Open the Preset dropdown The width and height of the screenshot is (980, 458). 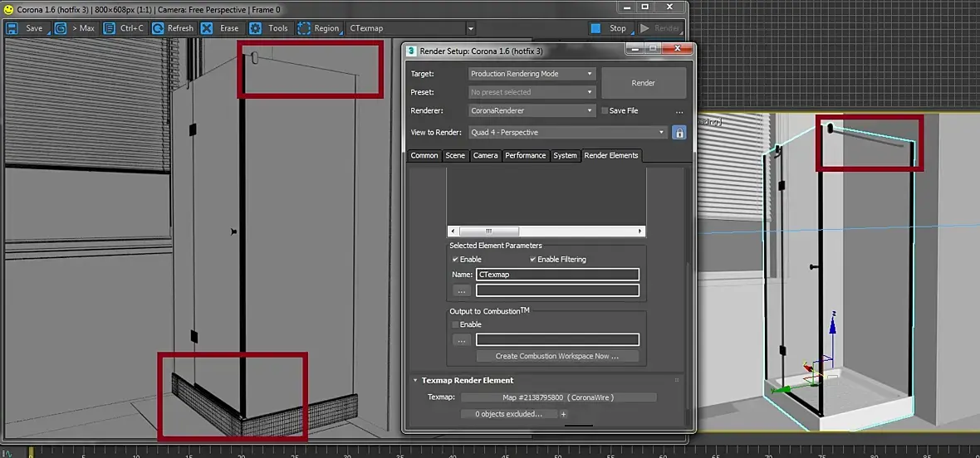pyautogui.click(x=532, y=92)
